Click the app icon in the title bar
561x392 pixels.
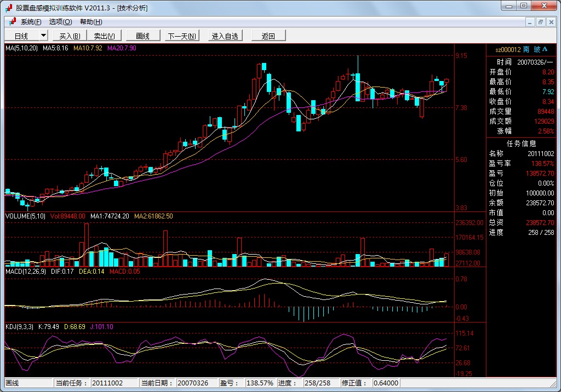9,8
